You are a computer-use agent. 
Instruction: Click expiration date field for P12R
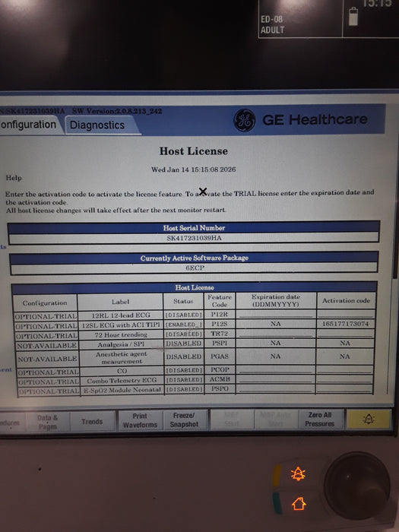275,314
